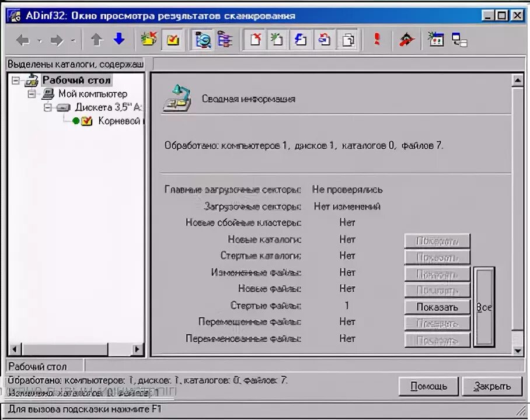Click the tree pane horizontal scrollbar thumb
This screenshot has height=420, width=530.
click(65, 349)
